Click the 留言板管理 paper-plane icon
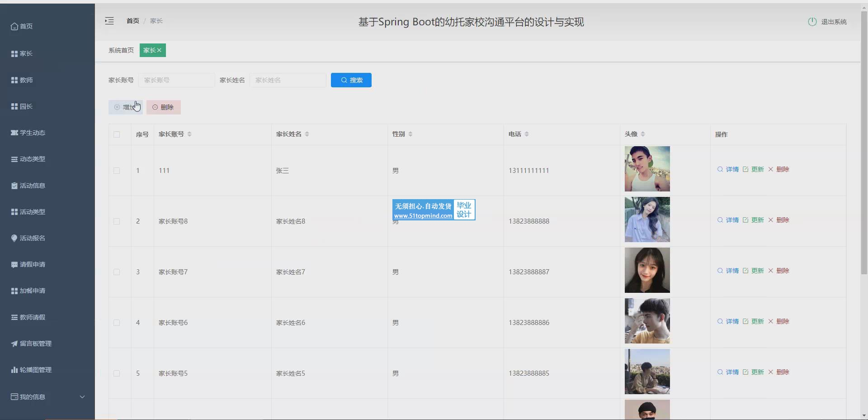 (x=14, y=344)
